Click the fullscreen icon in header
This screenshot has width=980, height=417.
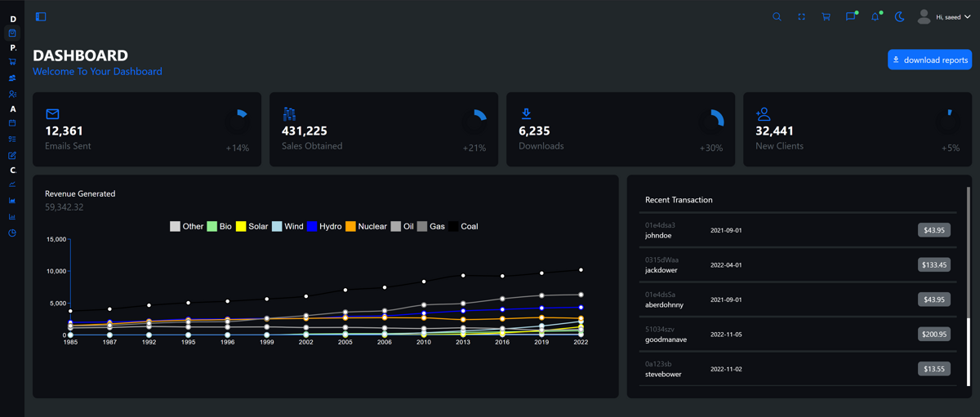click(801, 16)
